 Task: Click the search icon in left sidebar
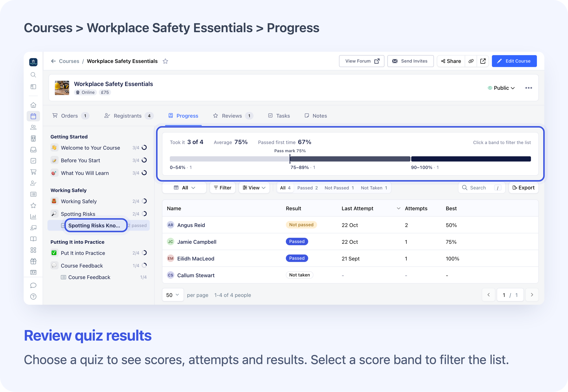click(x=33, y=75)
